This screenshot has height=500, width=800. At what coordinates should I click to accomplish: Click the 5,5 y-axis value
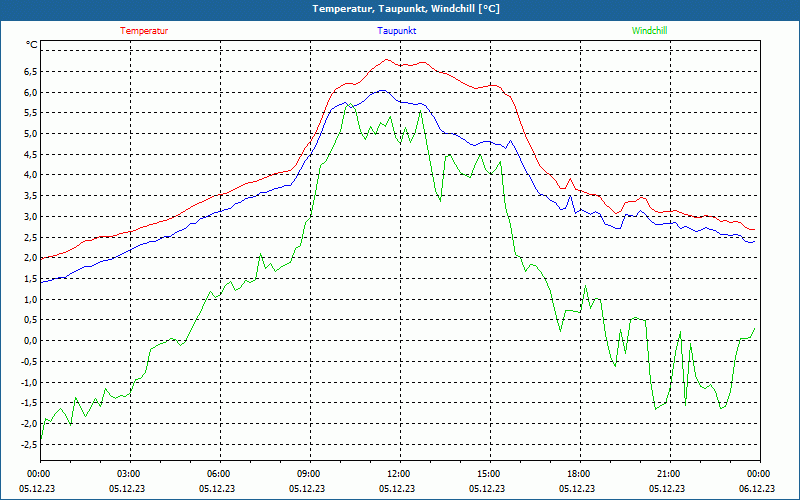31,113
